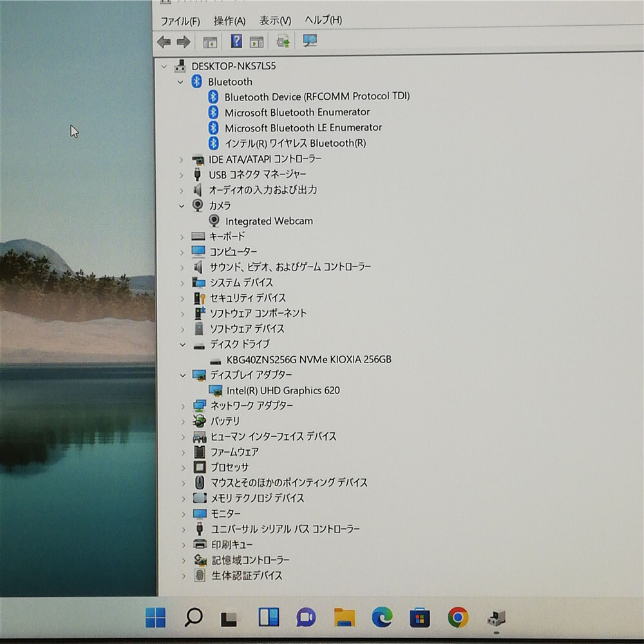Click the 印刷キュー printer icon
This screenshot has width=644, height=644.
(200, 545)
